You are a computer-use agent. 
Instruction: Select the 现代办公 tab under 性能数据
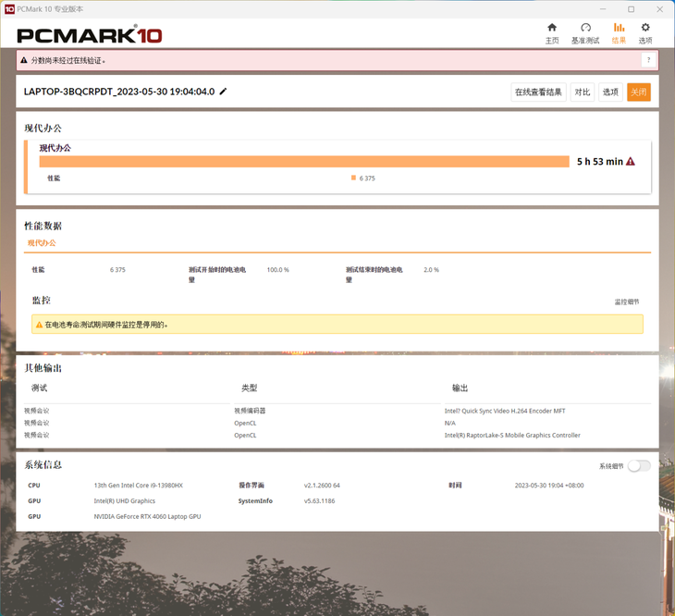tap(42, 242)
